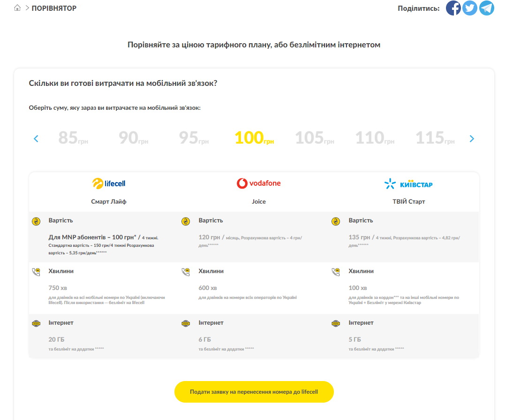Image resolution: width=513 pixels, height=420 pixels.
Task: Select the 90 грн amount
Action: [x=134, y=138]
